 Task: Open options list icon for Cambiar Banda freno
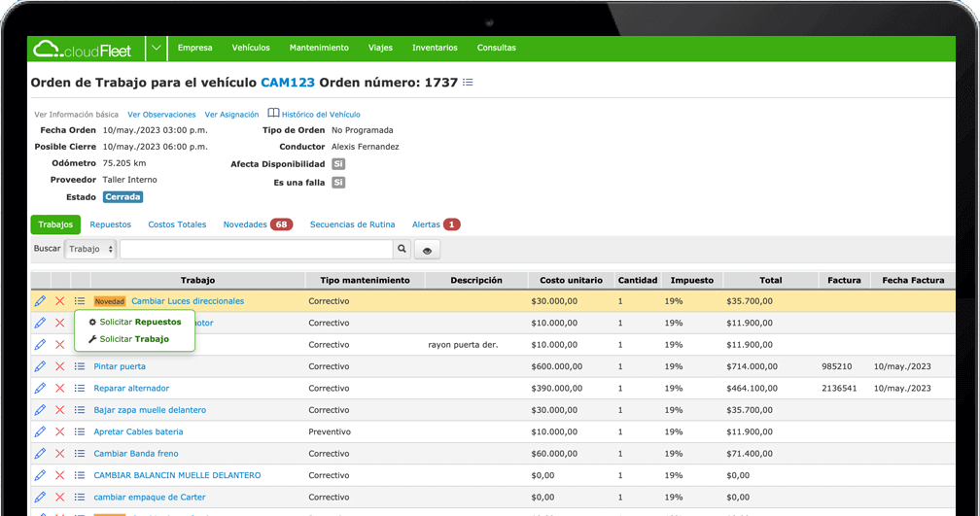pyautogui.click(x=80, y=454)
